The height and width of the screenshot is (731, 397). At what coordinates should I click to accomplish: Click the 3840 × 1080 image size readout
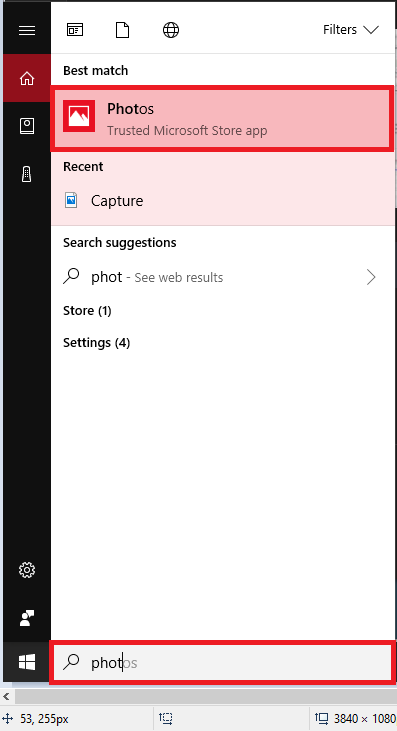point(365,718)
